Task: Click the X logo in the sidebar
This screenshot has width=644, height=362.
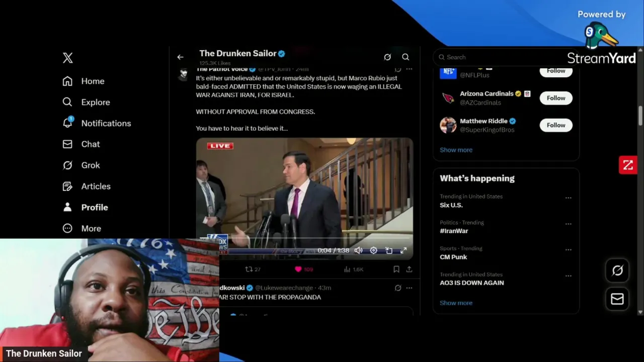Action: coord(68,57)
